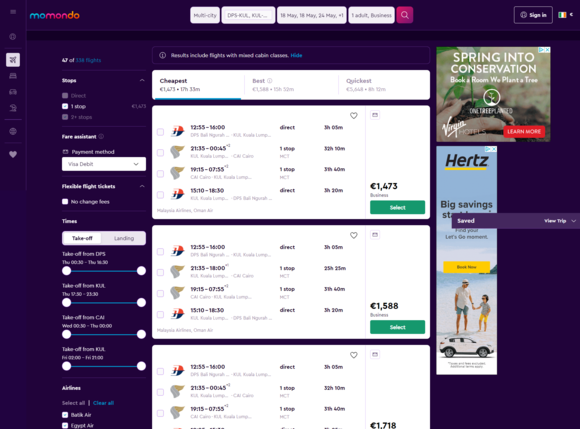Collapse the Stops filter section
The image size is (580, 429).
tap(142, 80)
